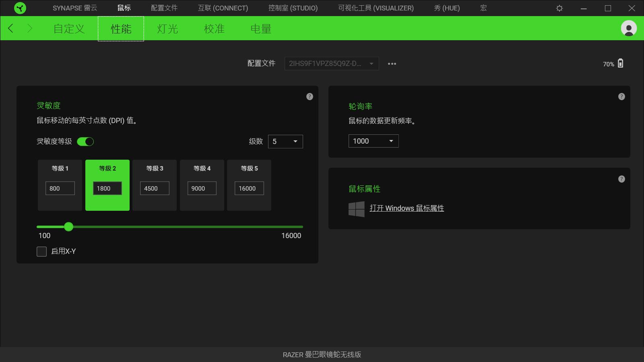Open the 配置文件 profile dropdown
The height and width of the screenshot is (362, 644).
click(331, 64)
